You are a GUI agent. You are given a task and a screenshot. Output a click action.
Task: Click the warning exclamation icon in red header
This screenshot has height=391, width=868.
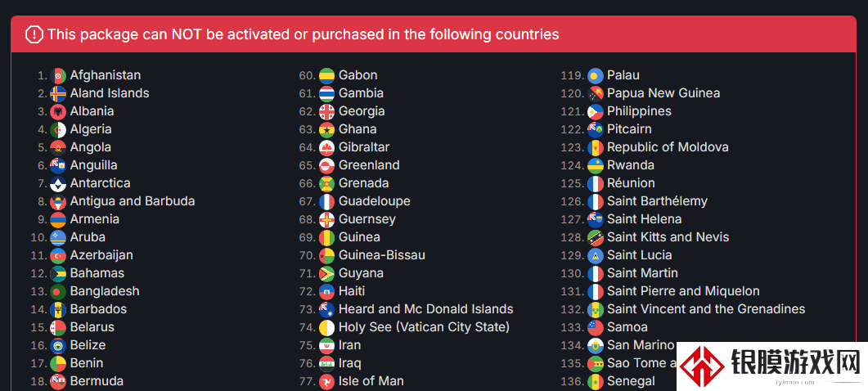34,34
